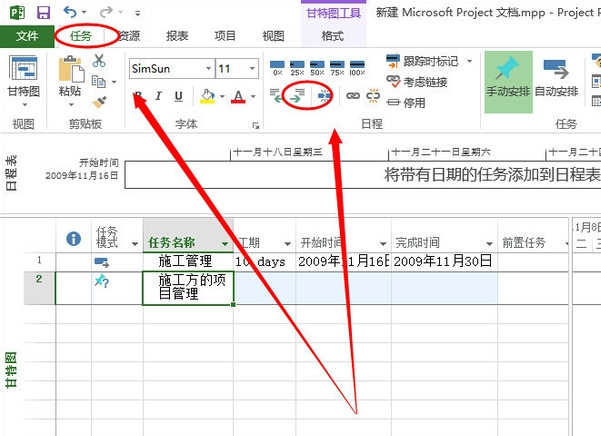601x436 pixels.
Task: Open the 任务名称 column filter arrow
Action: (x=225, y=244)
